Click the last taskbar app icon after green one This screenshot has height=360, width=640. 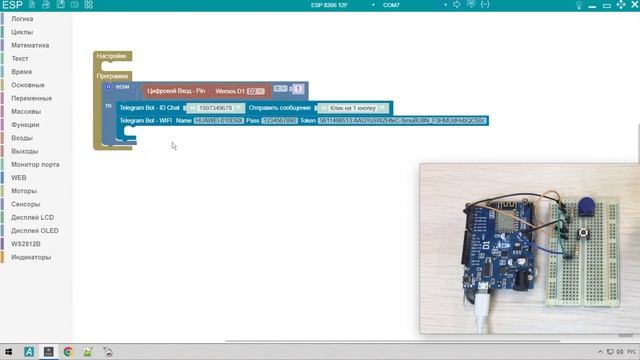pyautogui.click(x=108, y=352)
